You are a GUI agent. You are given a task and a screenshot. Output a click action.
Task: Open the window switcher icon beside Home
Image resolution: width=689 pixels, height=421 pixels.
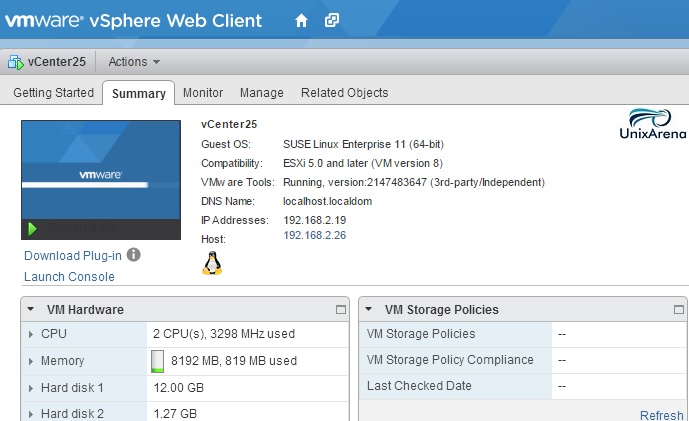tap(332, 20)
